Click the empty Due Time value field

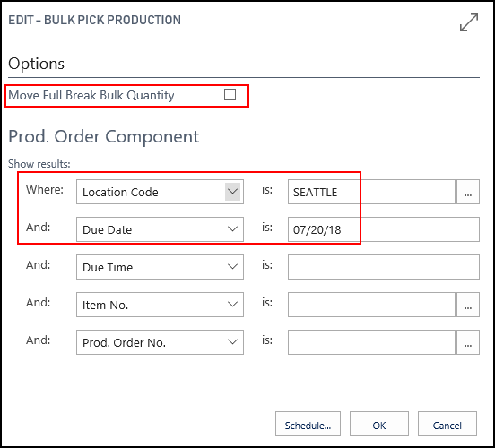pyautogui.click(x=384, y=267)
